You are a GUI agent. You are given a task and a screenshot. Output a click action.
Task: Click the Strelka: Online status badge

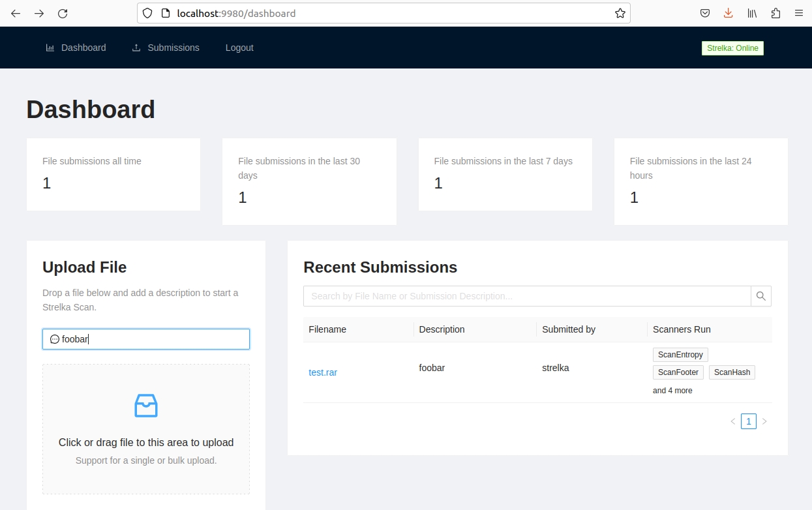732,48
